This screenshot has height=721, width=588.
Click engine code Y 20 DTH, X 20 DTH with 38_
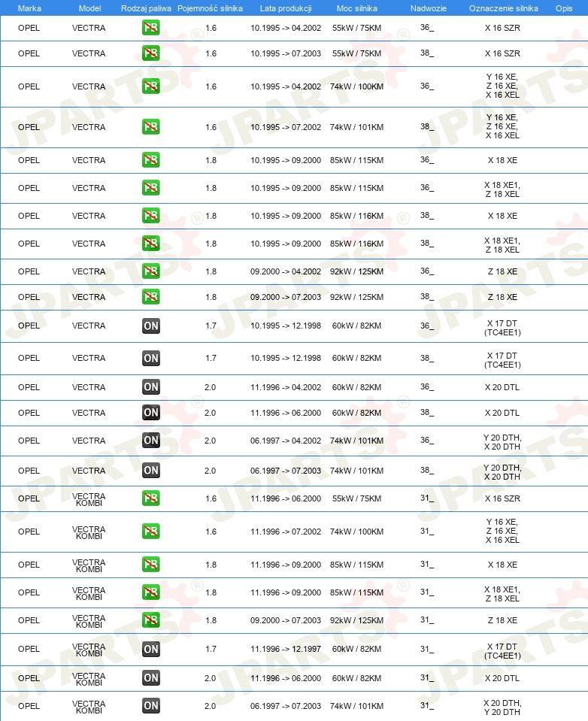pyautogui.click(x=502, y=472)
